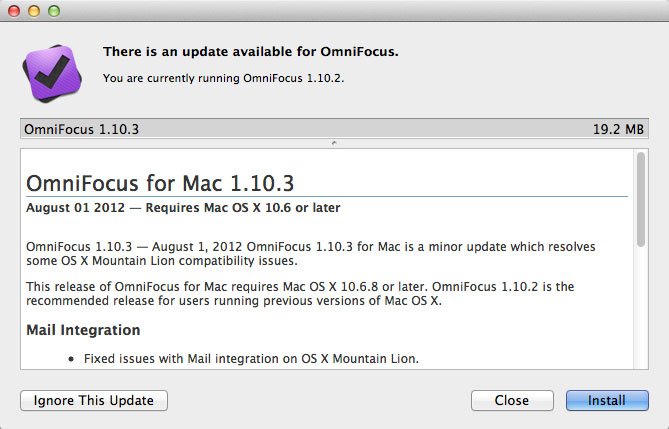Click the "Mail Integration" heading

[83, 330]
